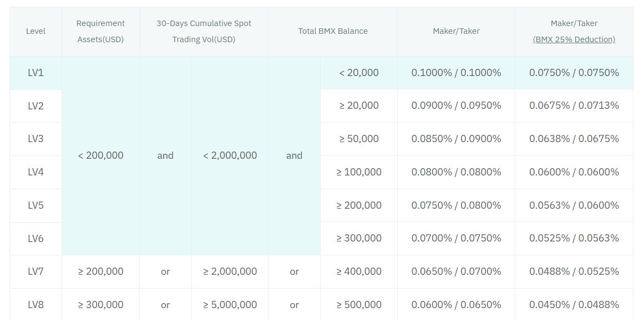Click the ≥ 100,000 BMX balance cell
Screen dimensions: 644x322
(x=358, y=172)
